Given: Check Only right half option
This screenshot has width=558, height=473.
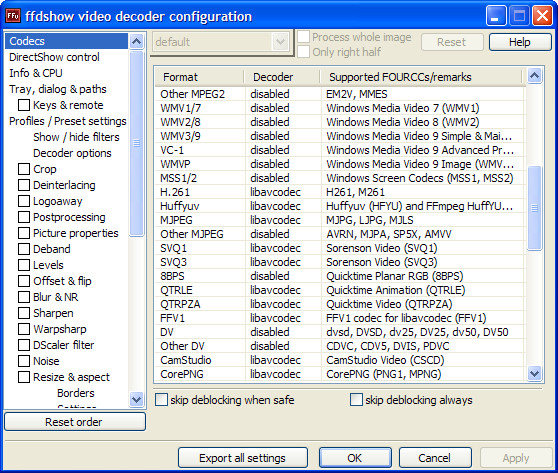Looking at the screenshot, I should [x=303, y=52].
